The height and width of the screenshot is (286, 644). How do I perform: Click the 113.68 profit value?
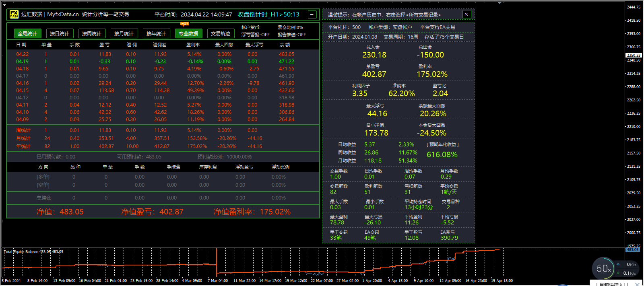tap(106, 91)
